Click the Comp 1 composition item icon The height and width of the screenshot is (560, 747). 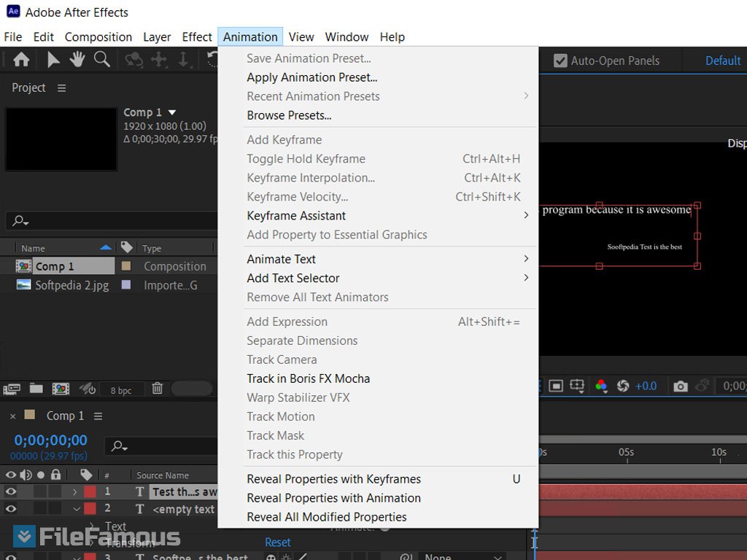23,266
